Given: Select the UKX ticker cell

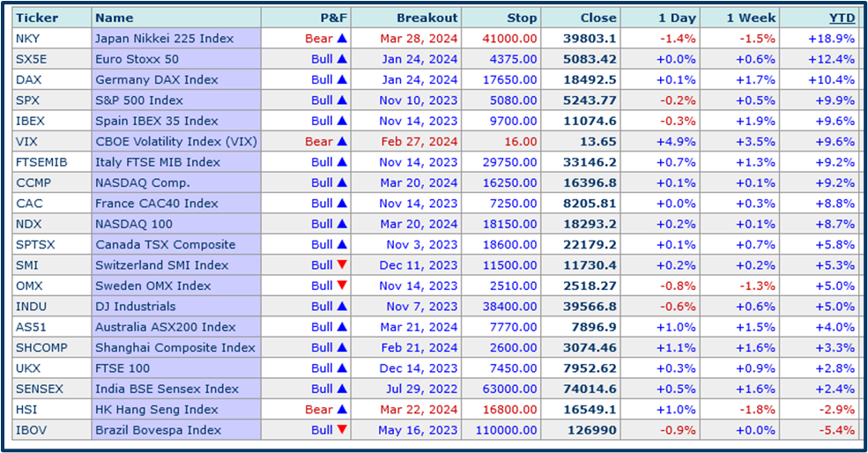Looking at the screenshot, I should [53, 368].
